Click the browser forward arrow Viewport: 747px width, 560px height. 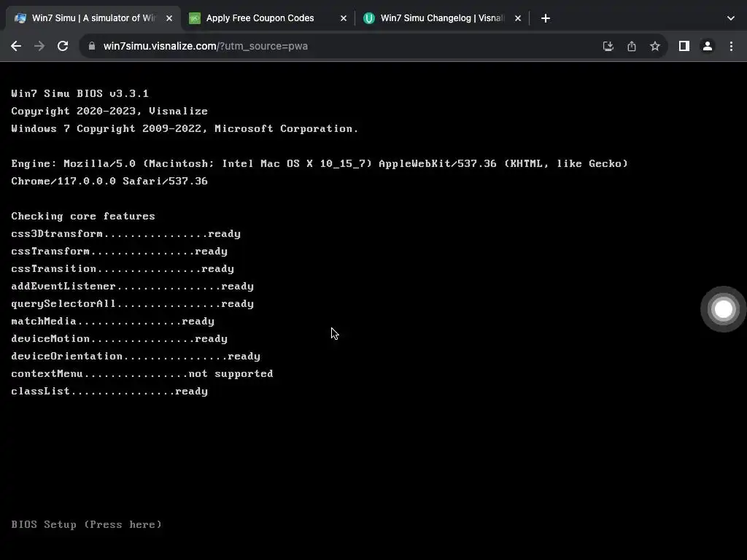[39, 46]
